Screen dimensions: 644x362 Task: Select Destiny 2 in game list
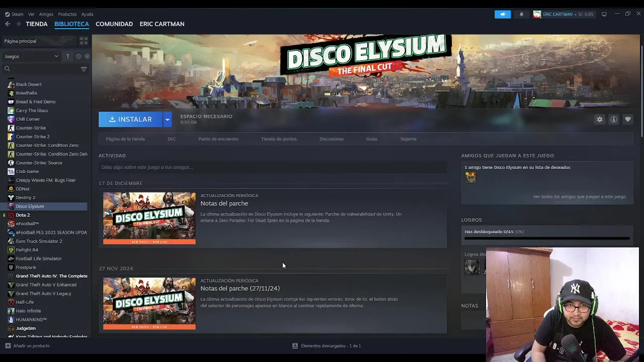[x=26, y=198]
